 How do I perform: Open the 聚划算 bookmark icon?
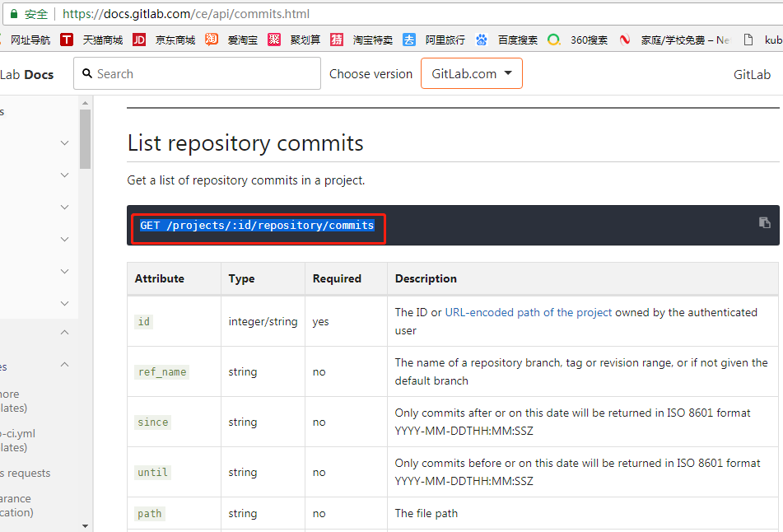[274, 39]
